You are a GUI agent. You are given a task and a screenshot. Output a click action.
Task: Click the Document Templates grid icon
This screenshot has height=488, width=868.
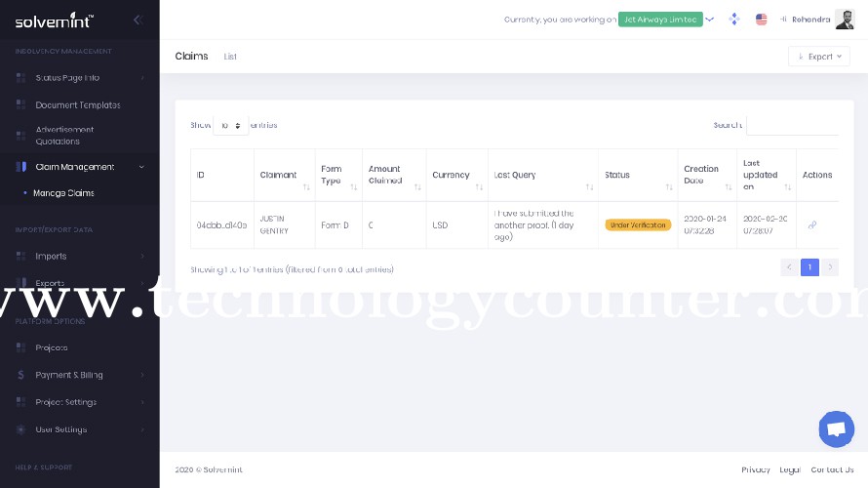point(20,104)
